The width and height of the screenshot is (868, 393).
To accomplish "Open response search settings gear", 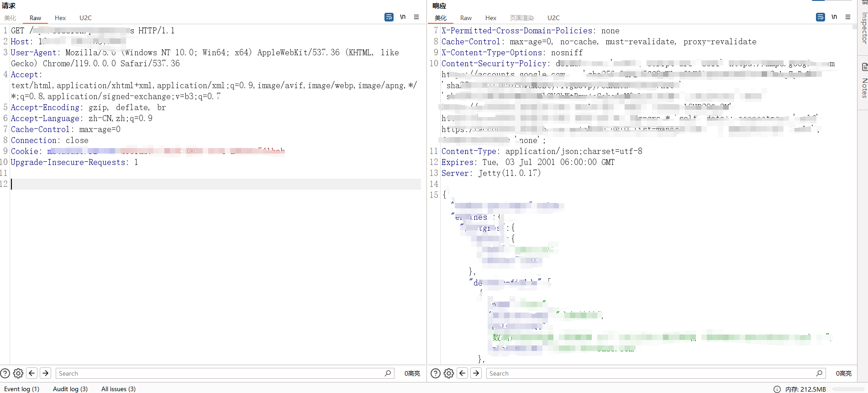I will pyautogui.click(x=449, y=373).
